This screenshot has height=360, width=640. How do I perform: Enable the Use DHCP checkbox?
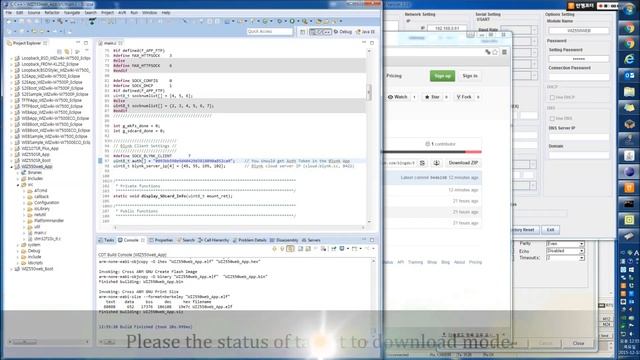(x=552, y=98)
